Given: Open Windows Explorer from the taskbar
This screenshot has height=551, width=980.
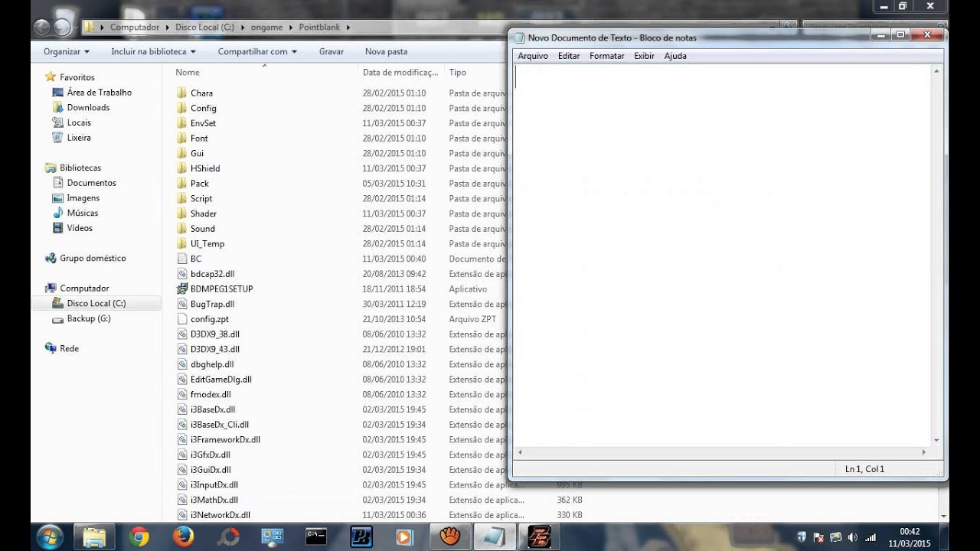Looking at the screenshot, I should [x=94, y=537].
